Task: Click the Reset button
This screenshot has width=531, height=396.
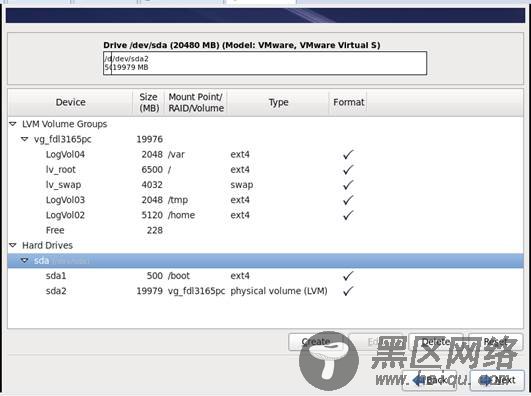Action: [x=495, y=342]
